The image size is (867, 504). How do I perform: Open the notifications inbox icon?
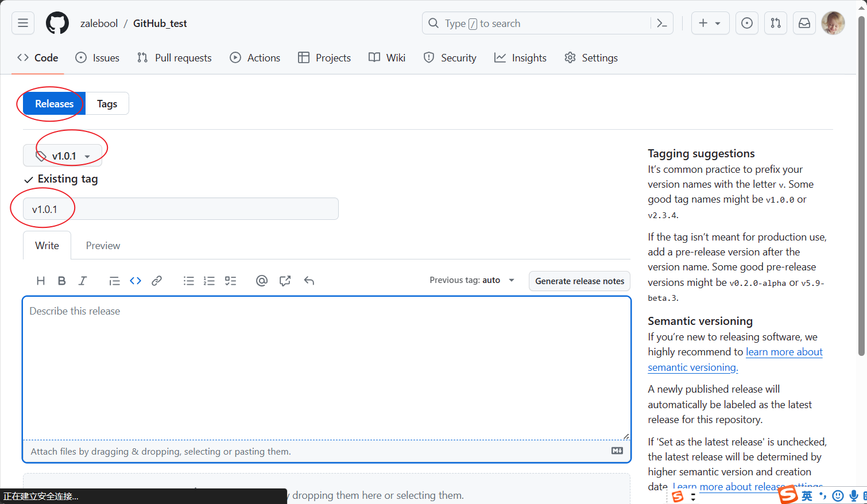tap(804, 23)
